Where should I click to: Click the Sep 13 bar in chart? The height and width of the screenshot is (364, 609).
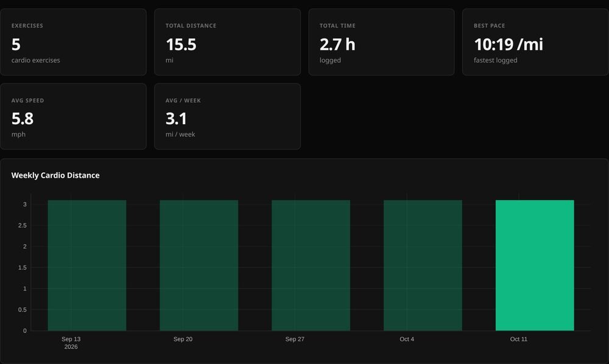coord(87,265)
